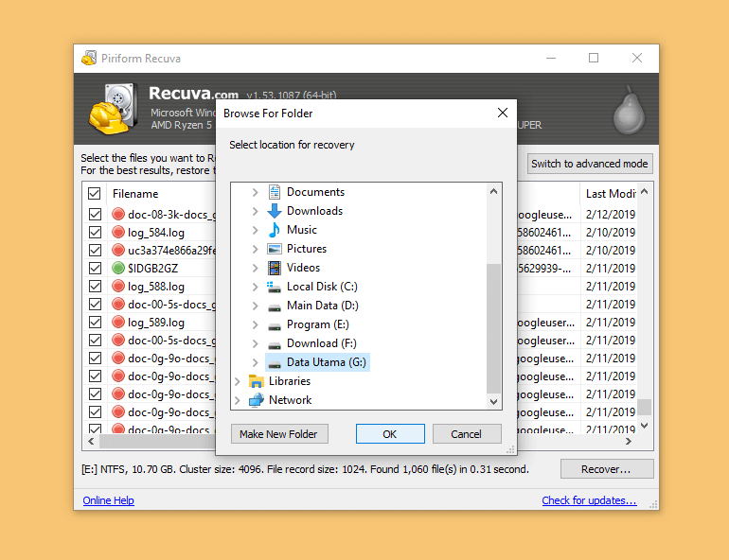Click the Local Disk (C:) drive icon
This screenshot has height=560, width=729.
[274, 287]
